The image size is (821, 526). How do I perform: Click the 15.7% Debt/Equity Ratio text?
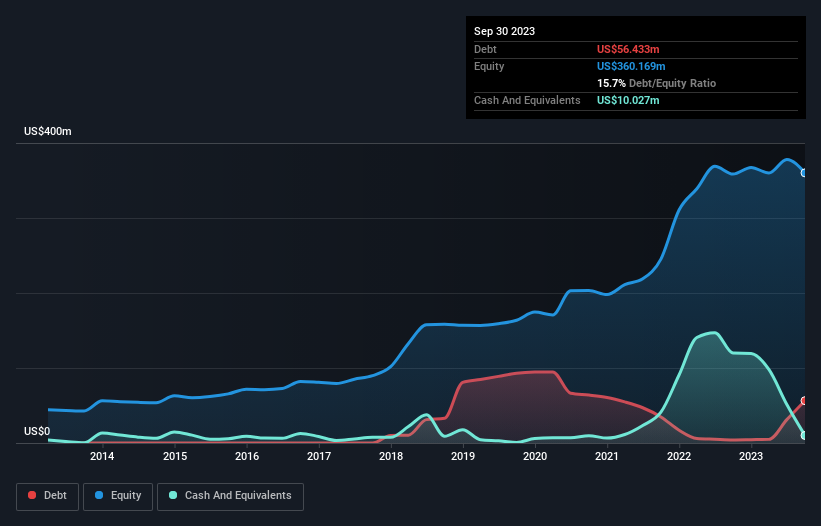656,83
